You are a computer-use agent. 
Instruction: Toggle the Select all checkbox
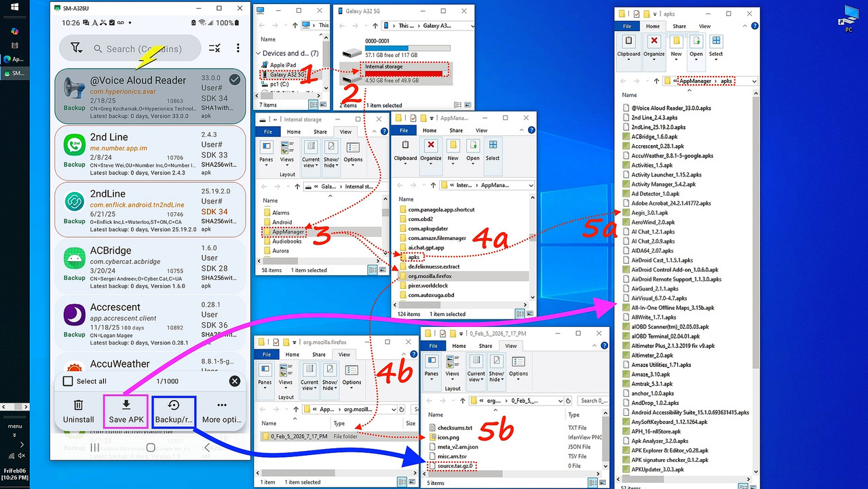point(68,381)
